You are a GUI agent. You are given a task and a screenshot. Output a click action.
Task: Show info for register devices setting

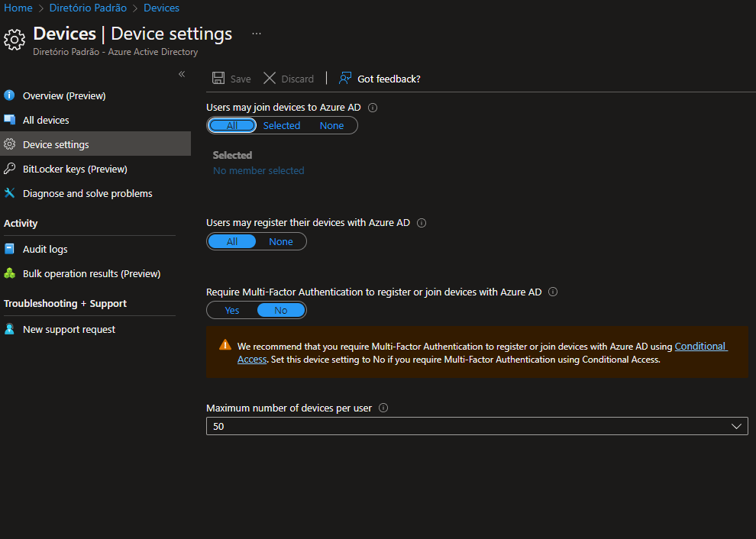422,223
